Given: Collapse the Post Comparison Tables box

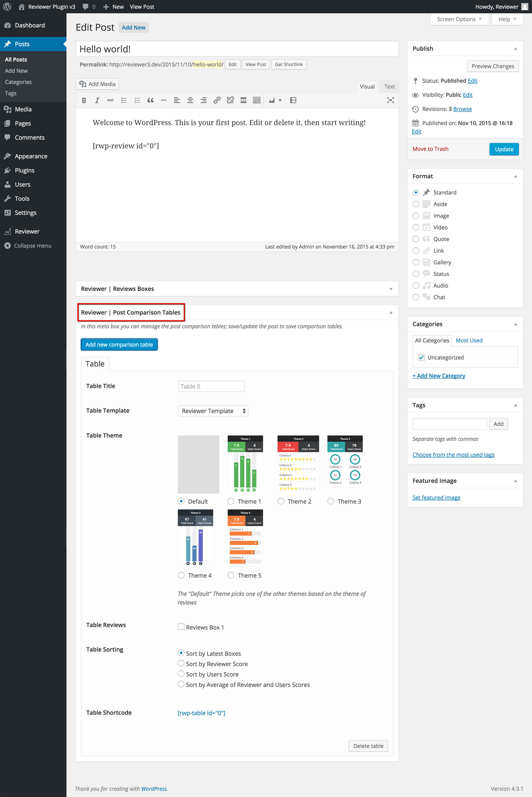Looking at the screenshot, I should (x=391, y=313).
